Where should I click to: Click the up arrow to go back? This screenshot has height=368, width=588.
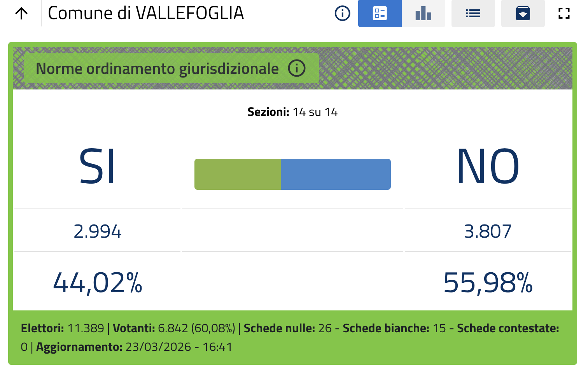21,14
